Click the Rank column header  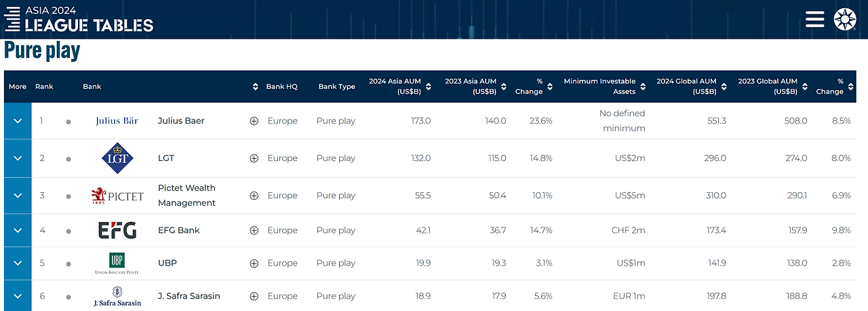click(44, 87)
